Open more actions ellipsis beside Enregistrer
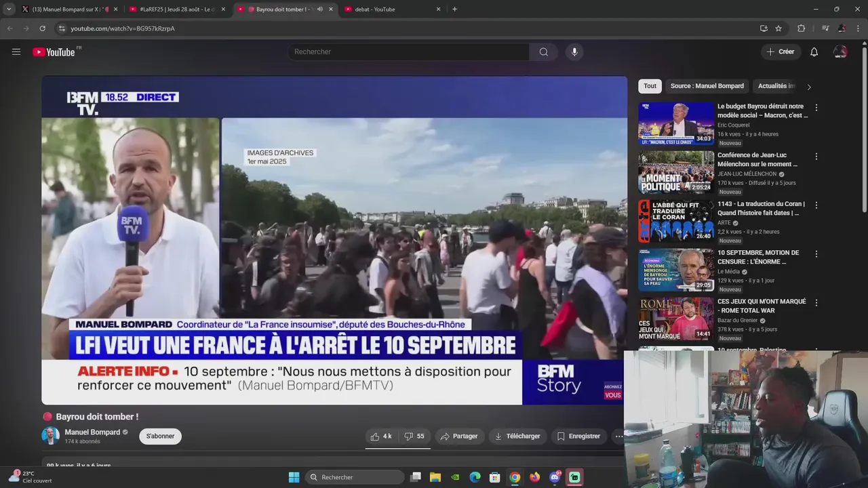 [x=618, y=436]
